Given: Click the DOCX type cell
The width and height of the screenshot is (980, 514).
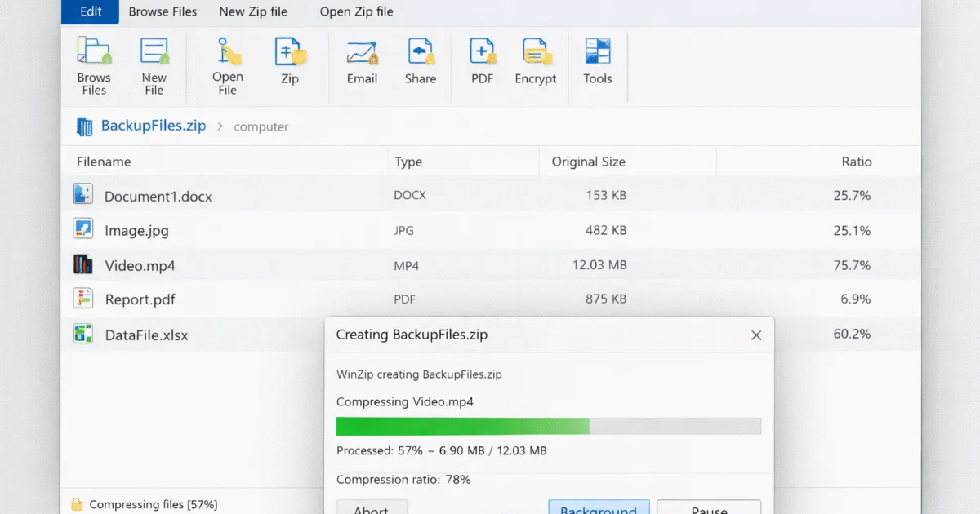Looking at the screenshot, I should pos(410,196).
